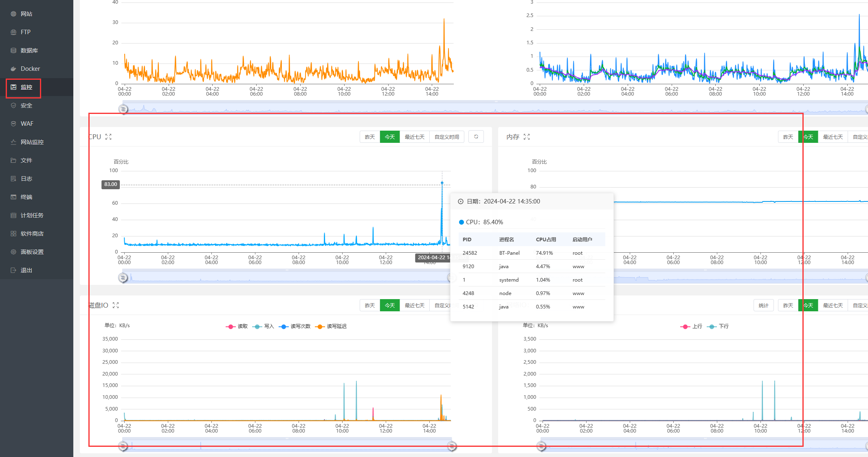
Task: Toggle the 读写次数 legend series
Action: [x=294, y=326]
